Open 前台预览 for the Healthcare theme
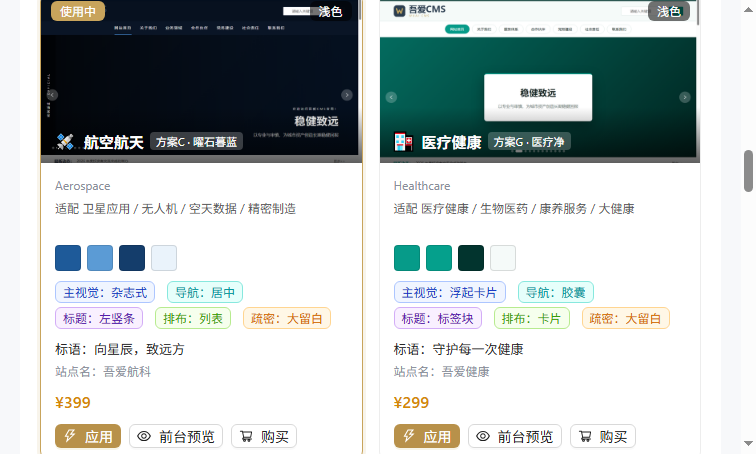The image size is (756, 454). [515, 436]
